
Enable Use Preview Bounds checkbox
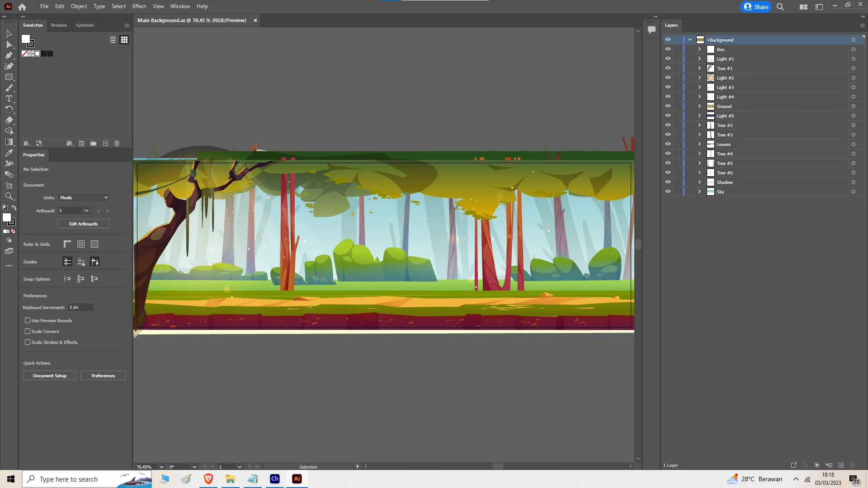[x=28, y=320]
